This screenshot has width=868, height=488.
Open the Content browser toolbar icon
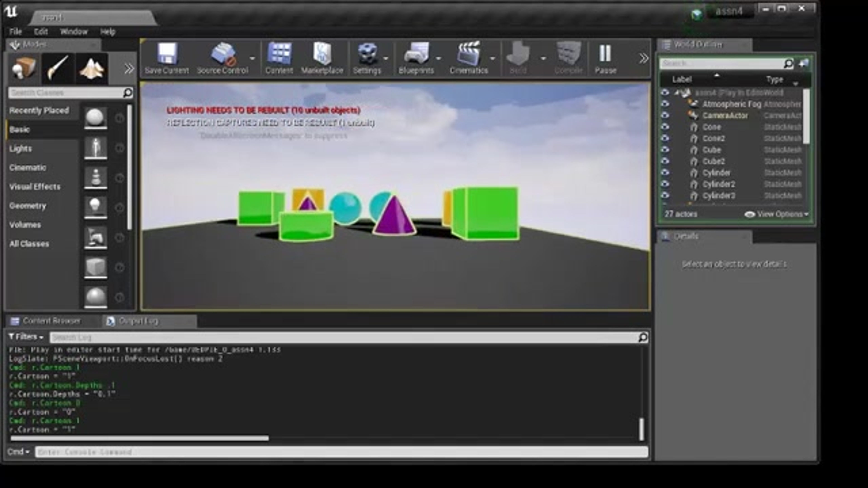[x=279, y=54]
